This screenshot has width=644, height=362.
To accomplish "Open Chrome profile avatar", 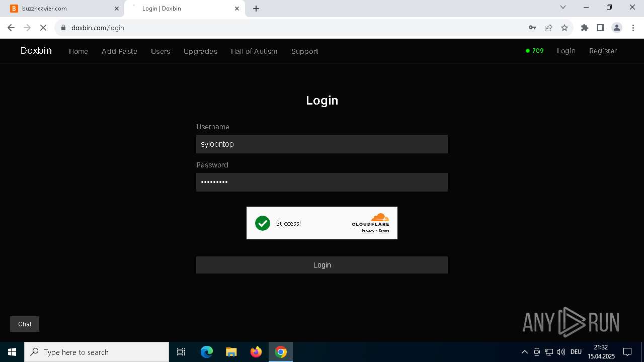I will click(x=617, y=28).
